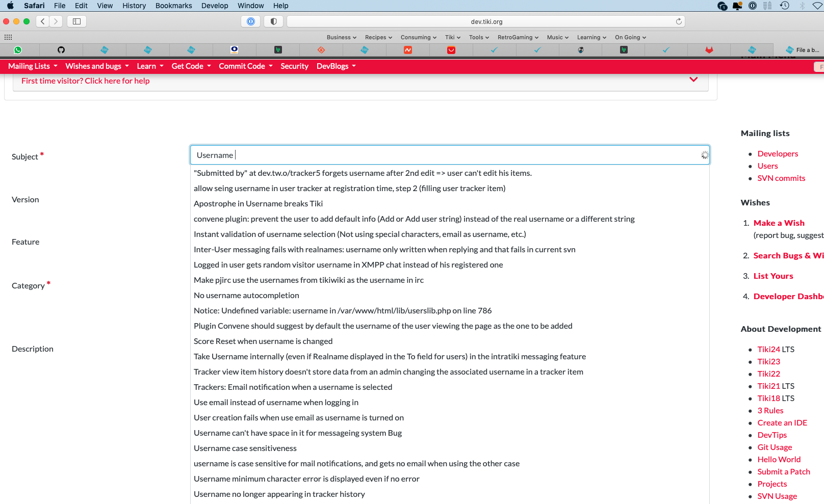Screen dimensions: 824x504
Task: Open the display icon with orange dot
Action: [x=737, y=6]
